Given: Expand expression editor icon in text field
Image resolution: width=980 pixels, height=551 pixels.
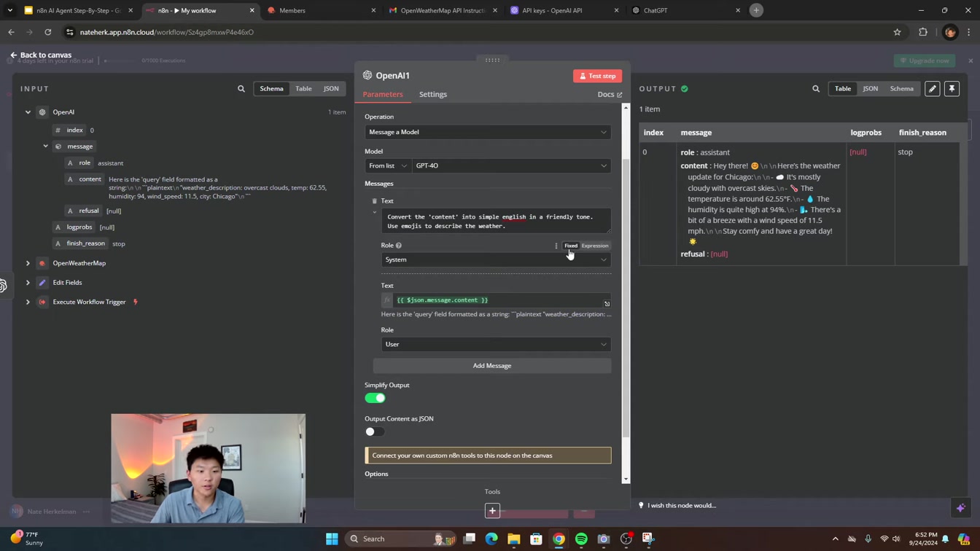Looking at the screenshot, I should pyautogui.click(x=607, y=304).
